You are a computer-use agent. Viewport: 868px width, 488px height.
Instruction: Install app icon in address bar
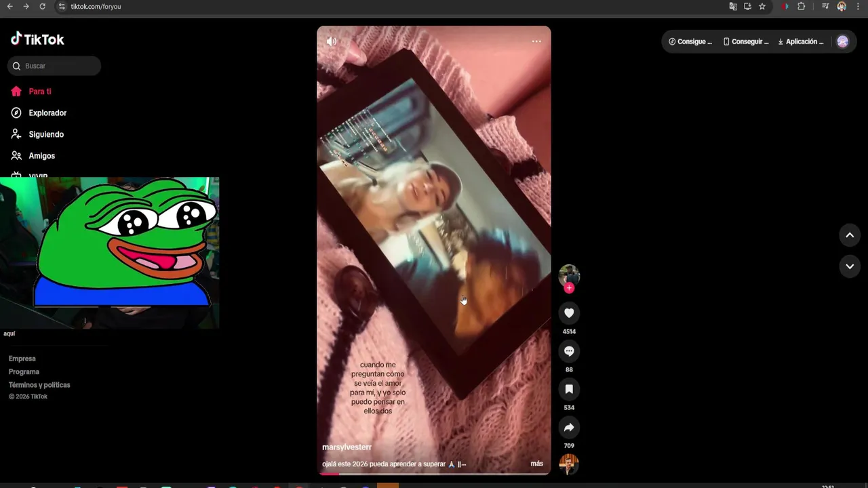tap(747, 6)
